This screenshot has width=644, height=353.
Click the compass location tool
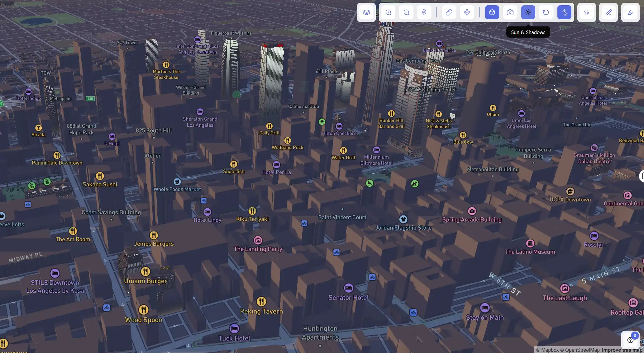click(424, 12)
